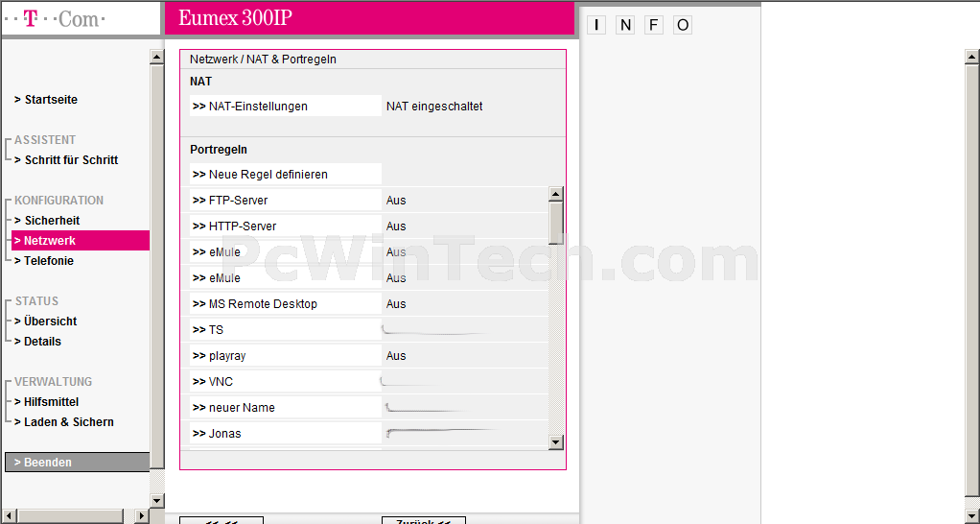This screenshot has height=524, width=980.
Task: Open the VNC port rule
Action: [286, 381]
